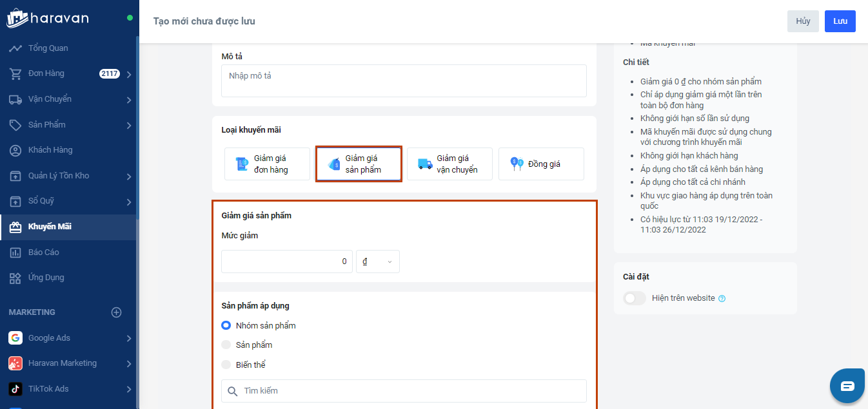Click the Google Ads logo icon
The image size is (868, 409).
[15, 338]
